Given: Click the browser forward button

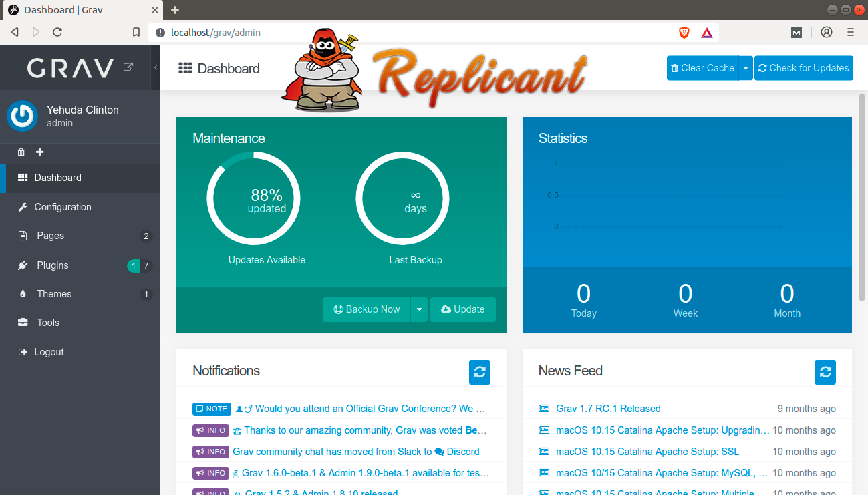Looking at the screenshot, I should pos(36,32).
